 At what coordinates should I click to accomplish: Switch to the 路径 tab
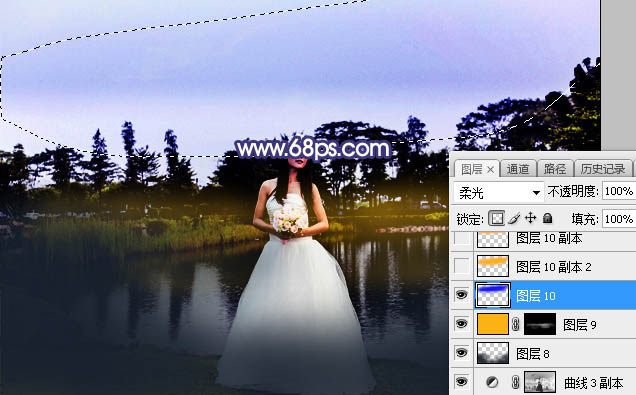click(554, 169)
